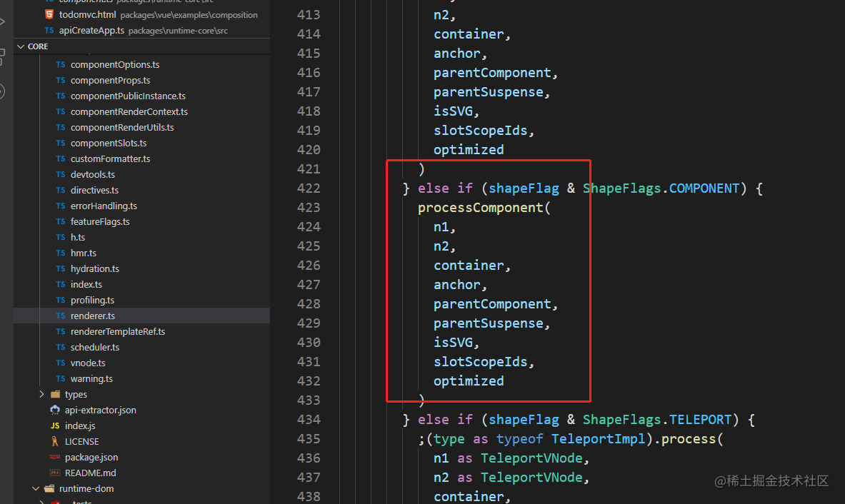Select h.ts file

(x=78, y=237)
